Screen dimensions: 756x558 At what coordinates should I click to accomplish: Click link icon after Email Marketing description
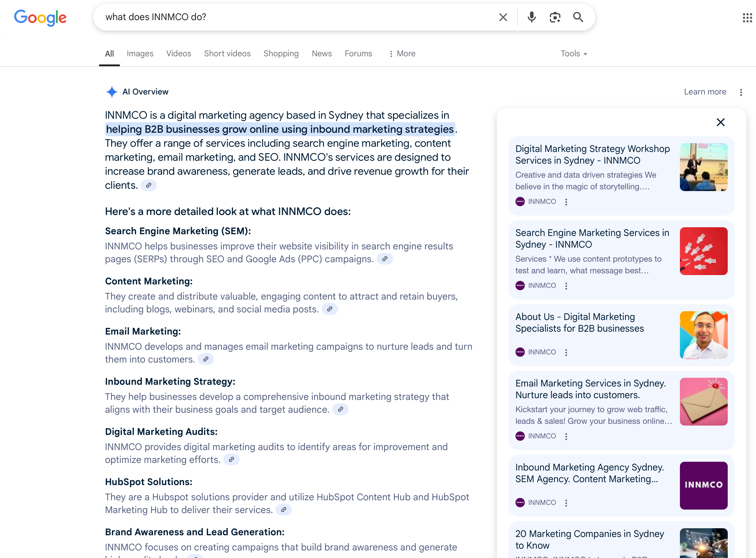[206, 359]
